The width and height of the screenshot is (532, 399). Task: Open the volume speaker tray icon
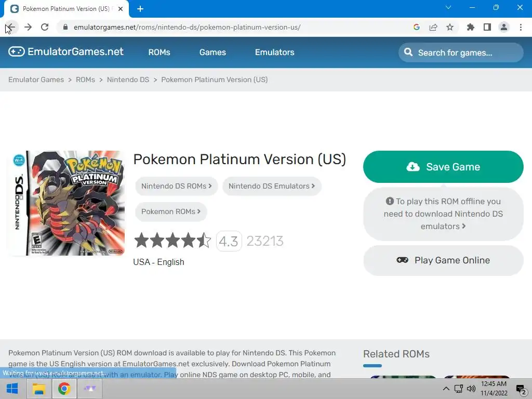[471, 389]
